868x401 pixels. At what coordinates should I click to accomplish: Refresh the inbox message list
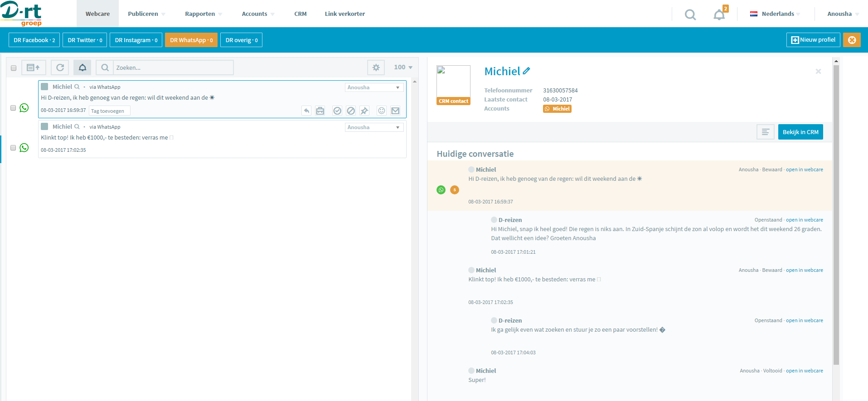click(x=60, y=68)
